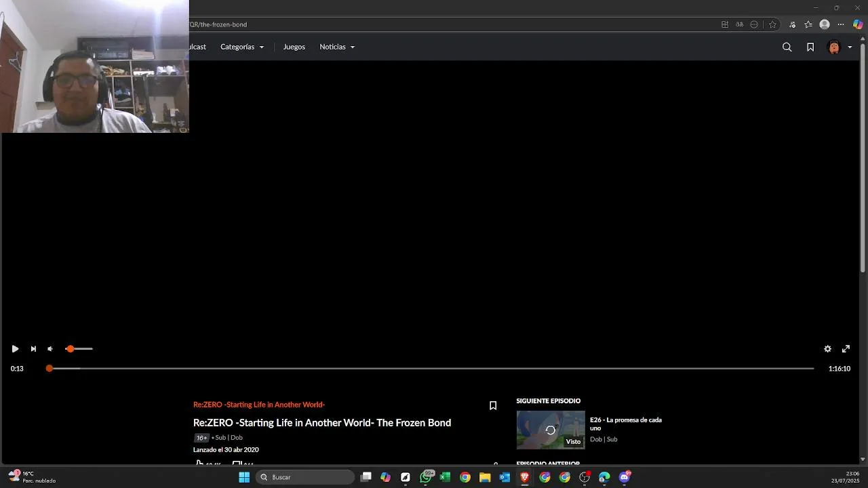Click the taskbar Buscar search box
This screenshot has height=488, width=868.
pyautogui.click(x=305, y=477)
